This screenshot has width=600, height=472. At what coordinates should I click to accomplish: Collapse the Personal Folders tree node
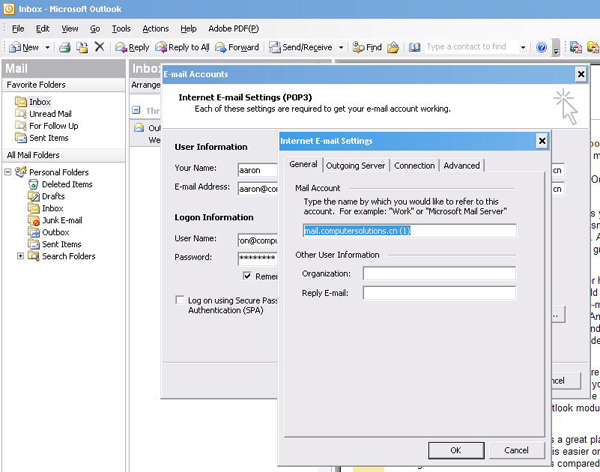8,172
